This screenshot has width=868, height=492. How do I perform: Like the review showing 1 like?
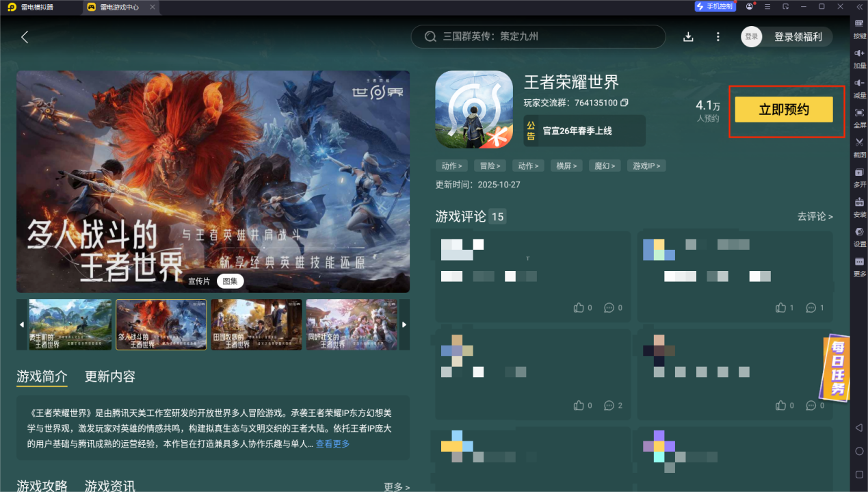[781, 308]
